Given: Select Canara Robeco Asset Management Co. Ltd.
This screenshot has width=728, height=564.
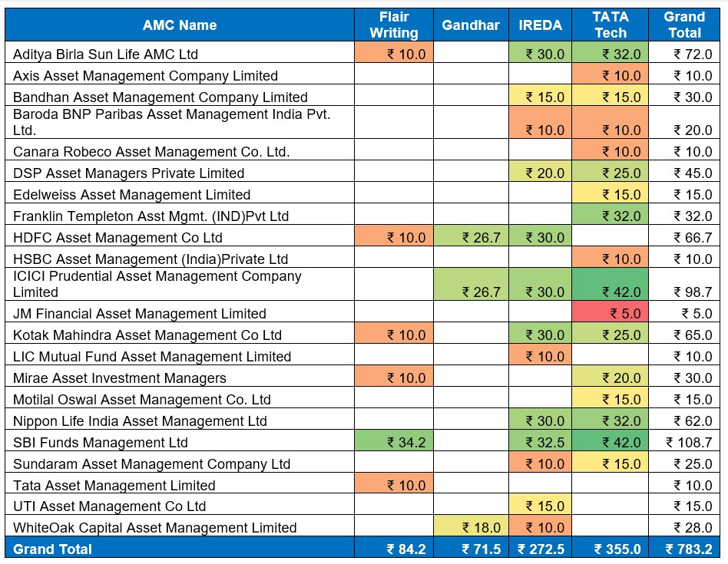Looking at the screenshot, I should [151, 152].
